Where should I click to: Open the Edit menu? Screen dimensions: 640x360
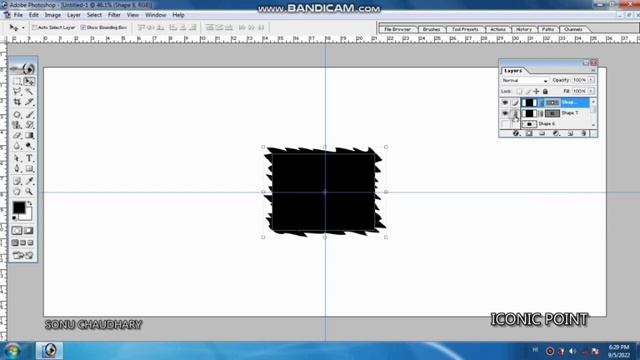pos(34,15)
